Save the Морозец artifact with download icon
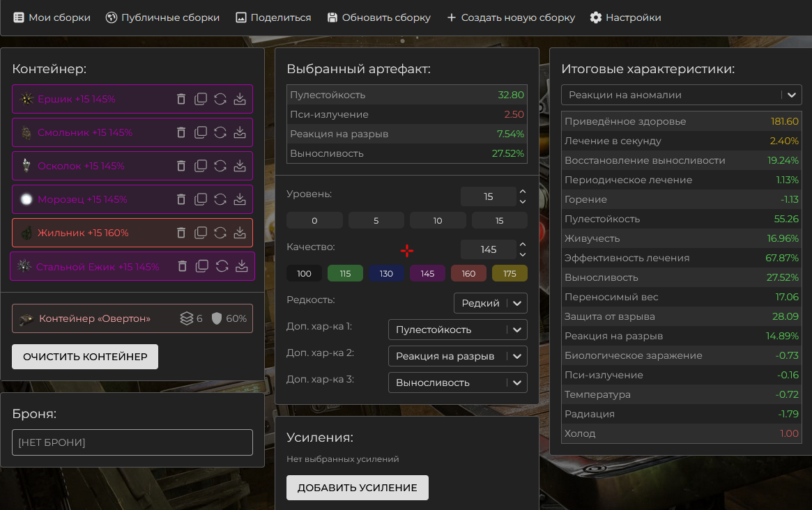The height and width of the screenshot is (510, 812). pos(240,199)
